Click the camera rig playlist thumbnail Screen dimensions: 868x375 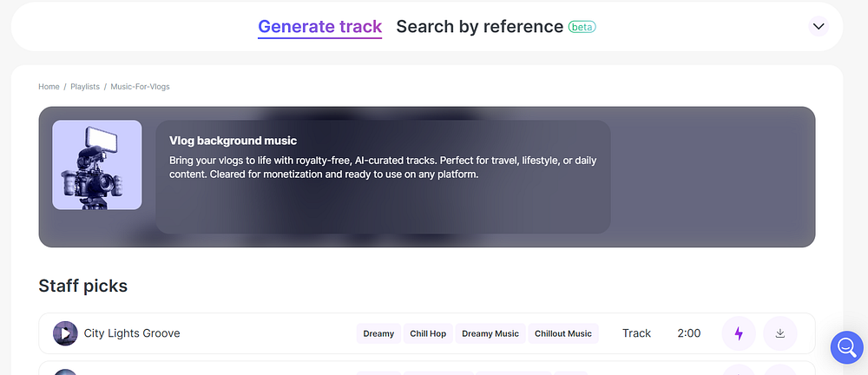(x=97, y=165)
